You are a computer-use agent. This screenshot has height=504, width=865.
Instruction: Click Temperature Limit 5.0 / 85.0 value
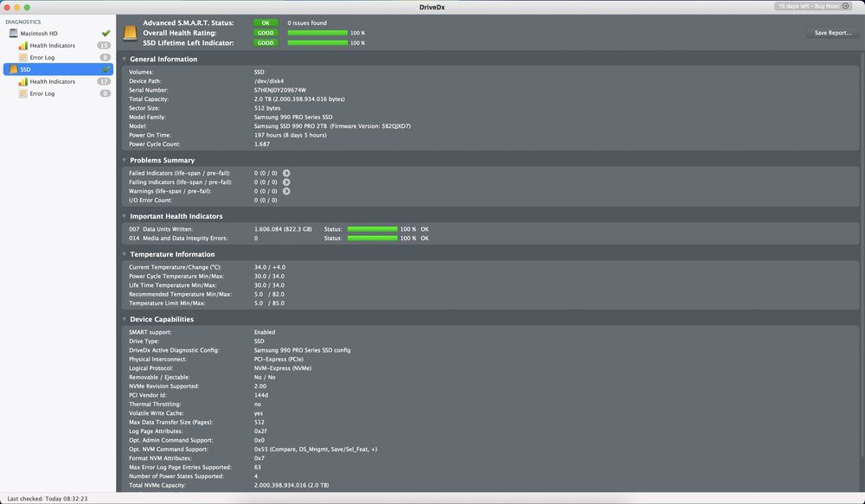[x=269, y=303]
